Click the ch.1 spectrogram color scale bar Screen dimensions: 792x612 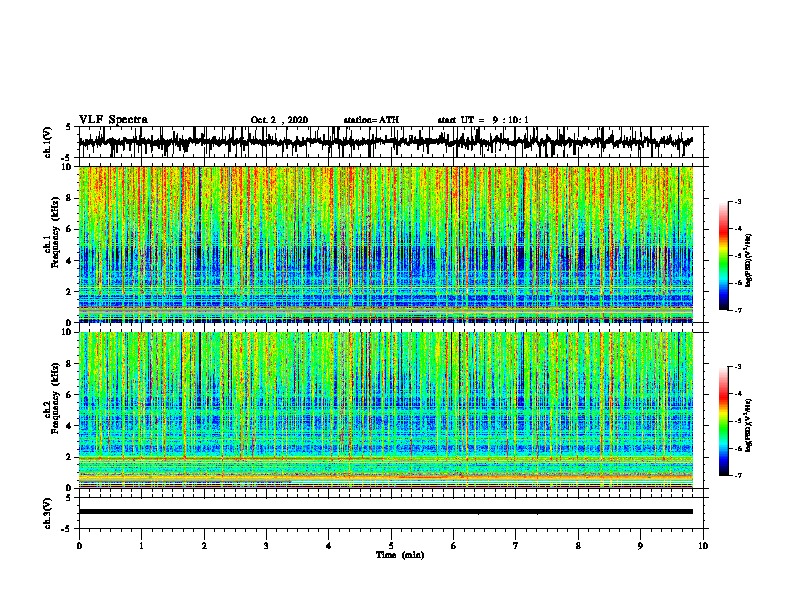click(723, 256)
